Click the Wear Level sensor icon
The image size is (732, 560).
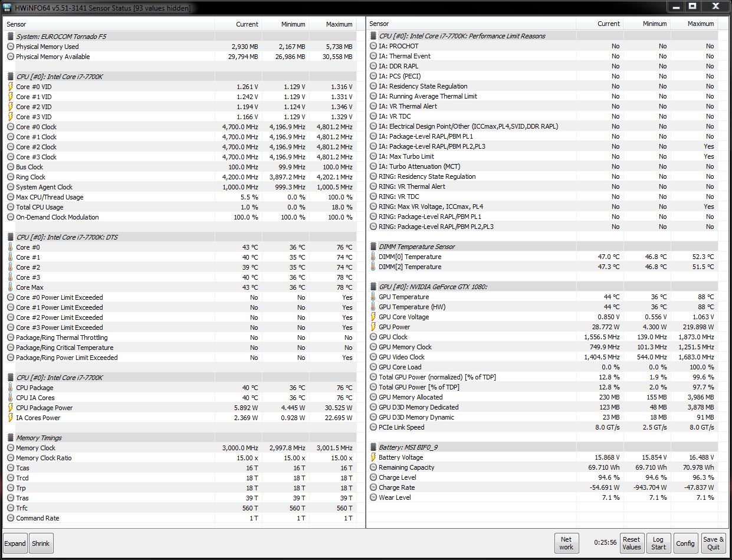(x=373, y=497)
